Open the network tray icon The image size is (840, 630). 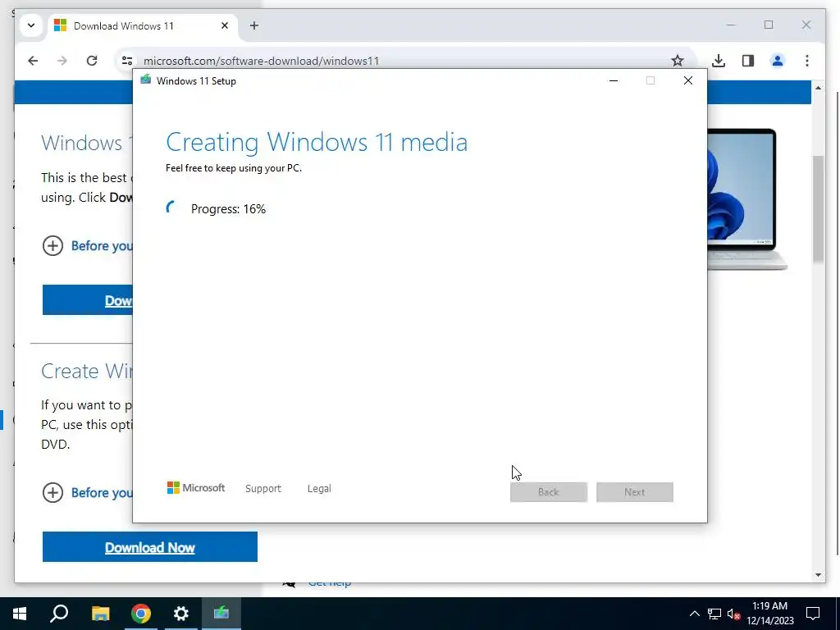coord(714,614)
